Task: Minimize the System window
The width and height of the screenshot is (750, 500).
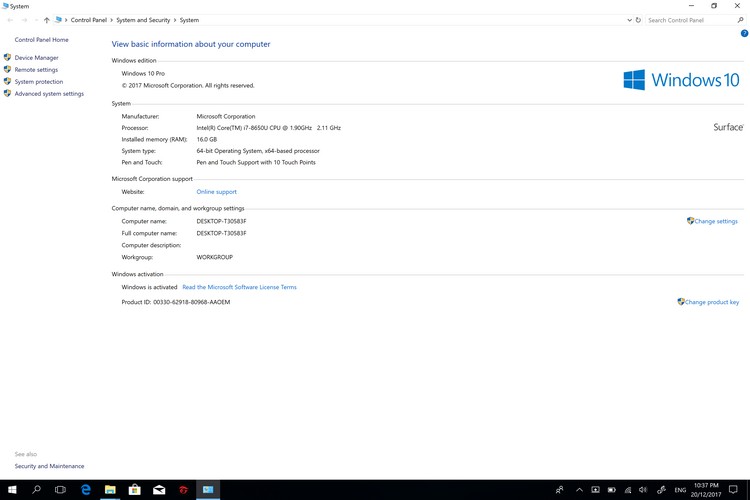Action: coord(691,6)
